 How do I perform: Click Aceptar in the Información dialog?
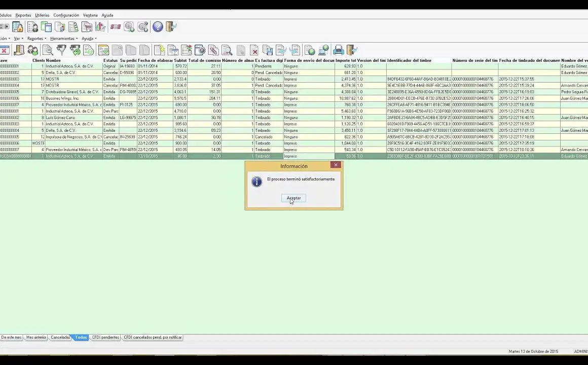click(293, 198)
